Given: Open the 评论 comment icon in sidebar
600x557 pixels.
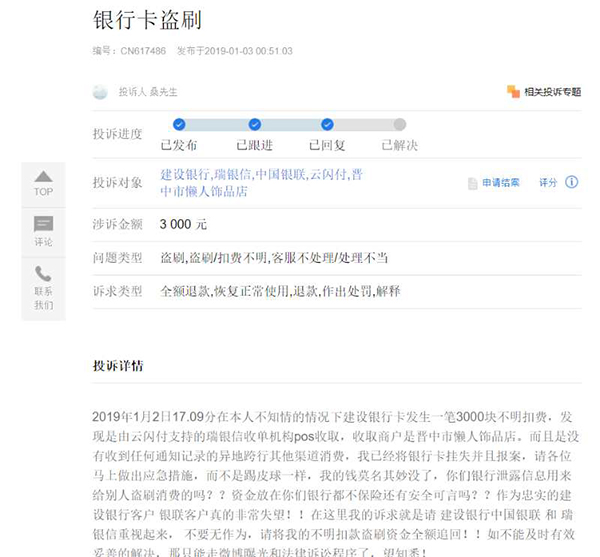Looking at the screenshot, I should coord(44,224).
